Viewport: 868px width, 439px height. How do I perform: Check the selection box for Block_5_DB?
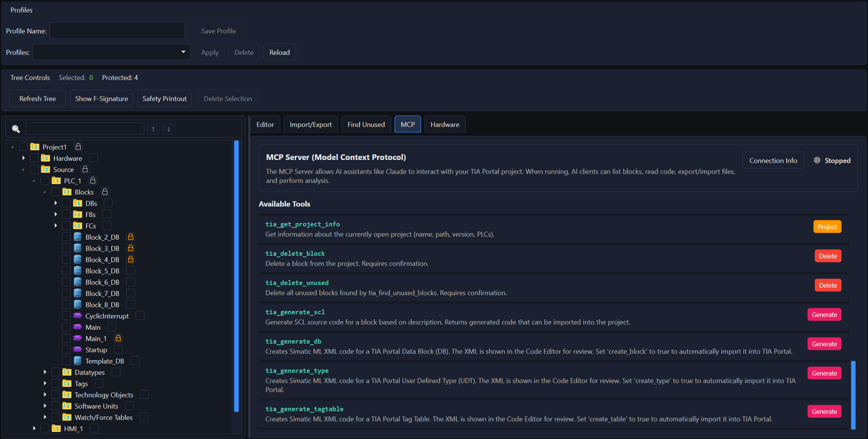(x=66, y=271)
